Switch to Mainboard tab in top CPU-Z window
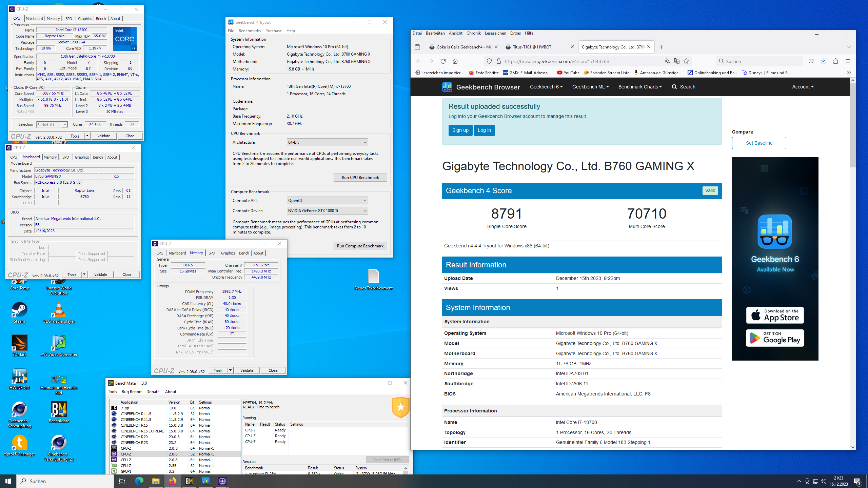Screen dimensions: 868x488 tap(34, 19)
